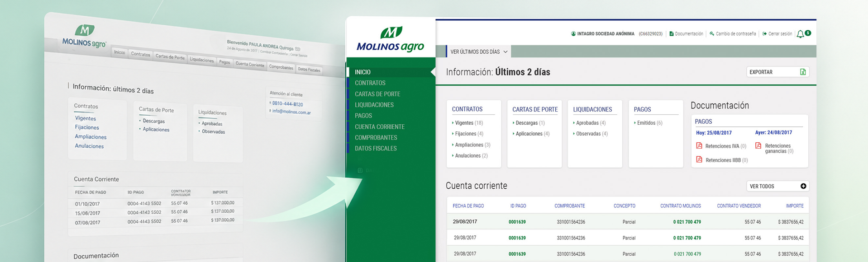The width and height of the screenshot is (868, 262).
Task: Click date 01/10/2017 in old table
Action: [x=87, y=204]
